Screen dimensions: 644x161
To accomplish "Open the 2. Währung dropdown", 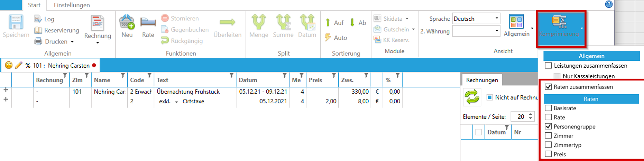I will pyautogui.click(x=497, y=31).
